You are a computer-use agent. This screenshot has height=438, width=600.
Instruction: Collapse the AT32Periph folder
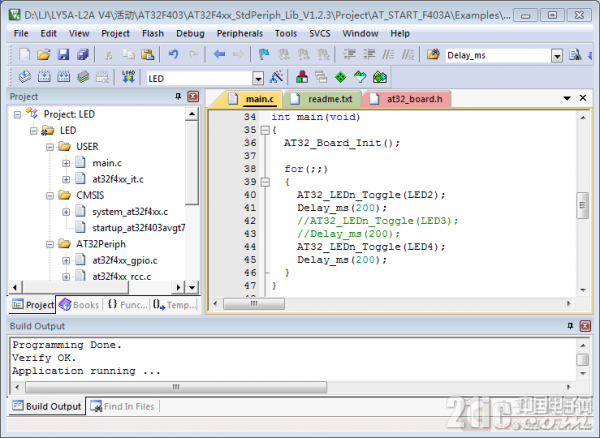point(50,244)
